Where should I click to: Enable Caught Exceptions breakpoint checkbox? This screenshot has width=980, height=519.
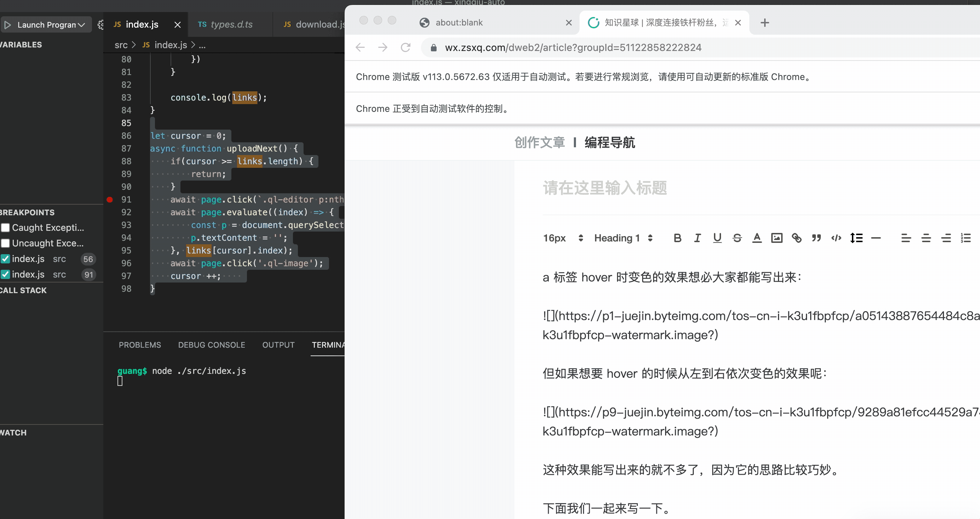[x=5, y=228]
